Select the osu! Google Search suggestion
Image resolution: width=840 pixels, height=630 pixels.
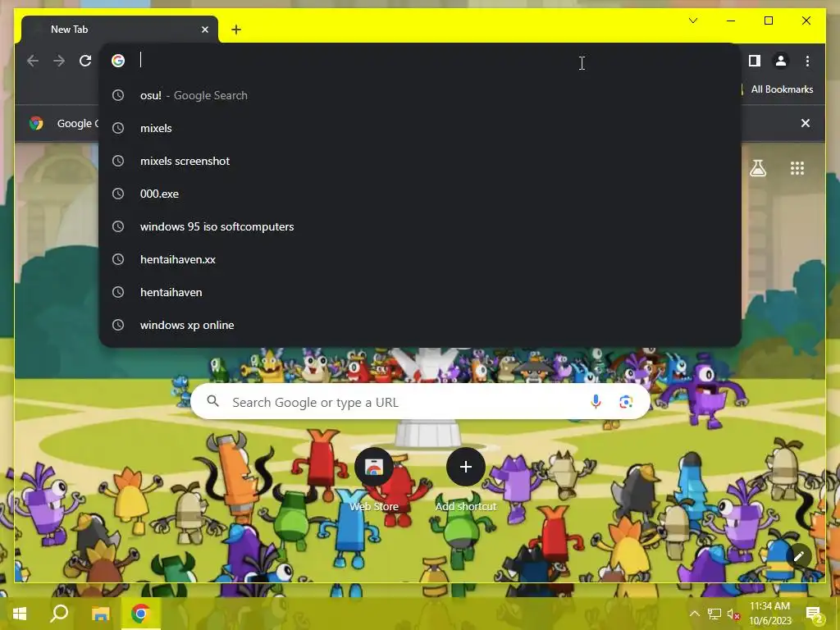pyautogui.click(x=419, y=95)
